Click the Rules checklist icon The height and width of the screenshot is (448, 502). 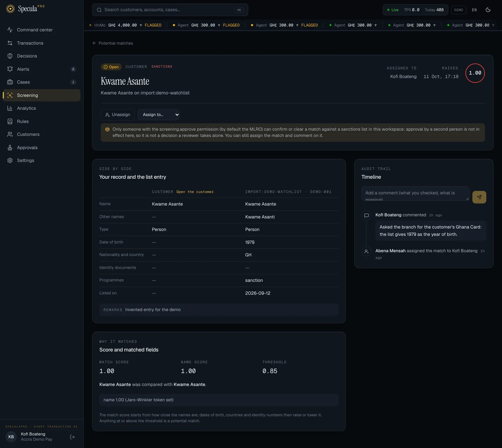(x=10, y=121)
